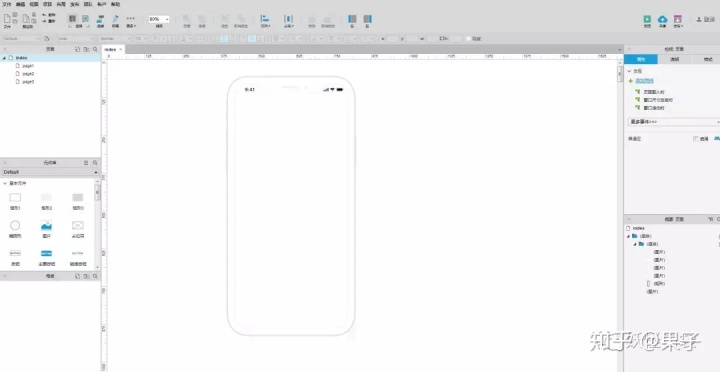
Task: Select page2 in the Pages tree
Action: [x=28, y=73]
